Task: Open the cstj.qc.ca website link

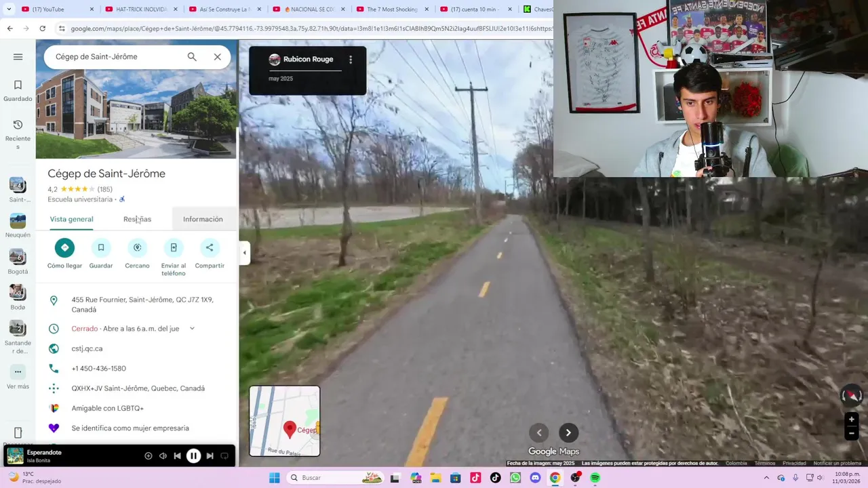Action: click(x=87, y=348)
